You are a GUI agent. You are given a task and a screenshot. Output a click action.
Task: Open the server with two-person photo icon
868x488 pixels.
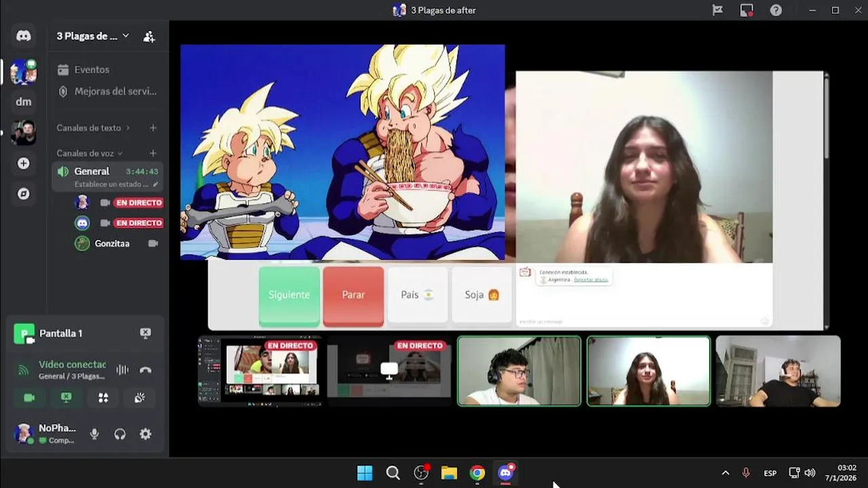24,132
